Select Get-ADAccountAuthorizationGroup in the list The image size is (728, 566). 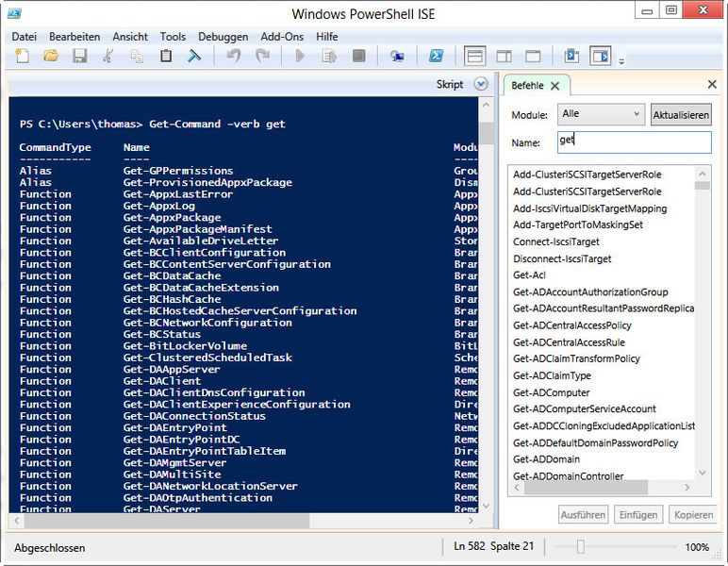[x=590, y=292]
